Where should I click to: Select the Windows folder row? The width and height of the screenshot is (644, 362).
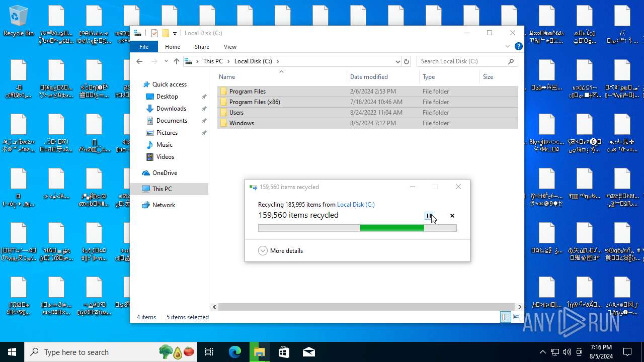(368, 123)
